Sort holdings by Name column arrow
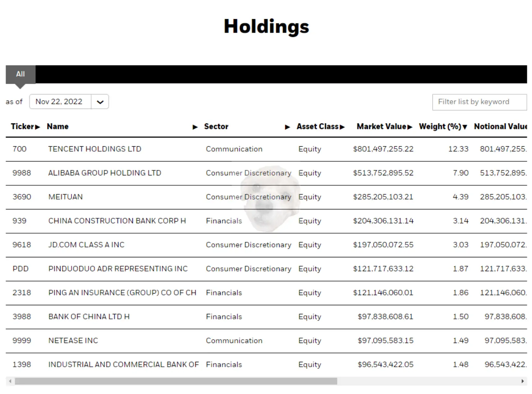The width and height of the screenshot is (532, 394). pyautogui.click(x=195, y=127)
